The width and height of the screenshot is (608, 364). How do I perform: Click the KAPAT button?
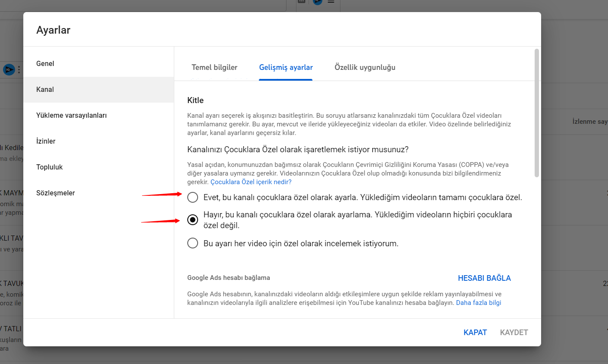coord(475,333)
